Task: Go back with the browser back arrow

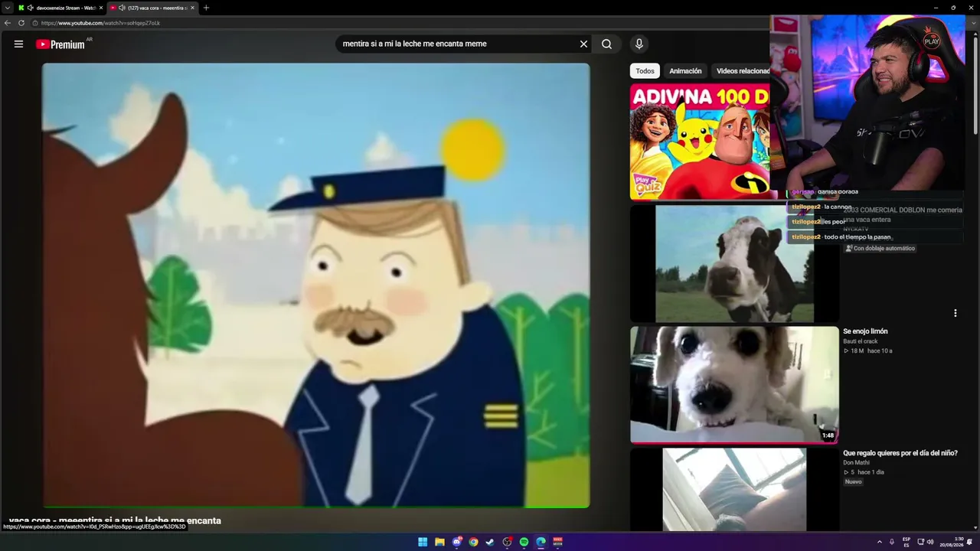Action: point(8,23)
